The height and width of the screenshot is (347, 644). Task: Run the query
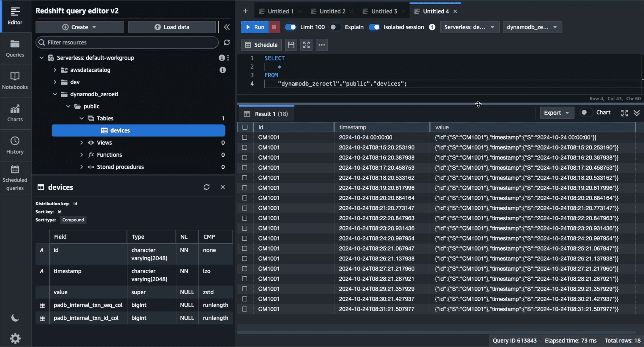pyautogui.click(x=254, y=27)
